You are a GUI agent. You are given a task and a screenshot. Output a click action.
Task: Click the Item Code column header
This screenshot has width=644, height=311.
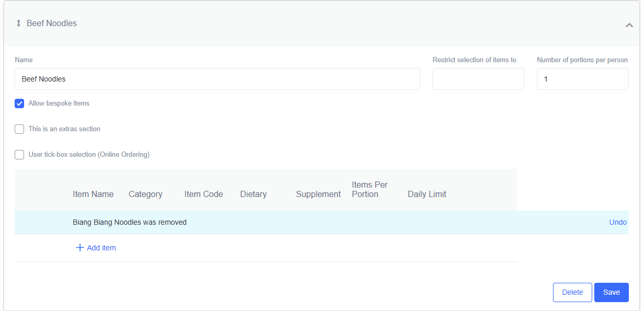pyautogui.click(x=204, y=194)
